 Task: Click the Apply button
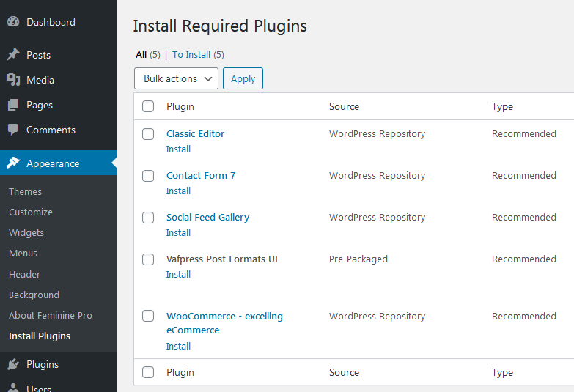click(243, 78)
